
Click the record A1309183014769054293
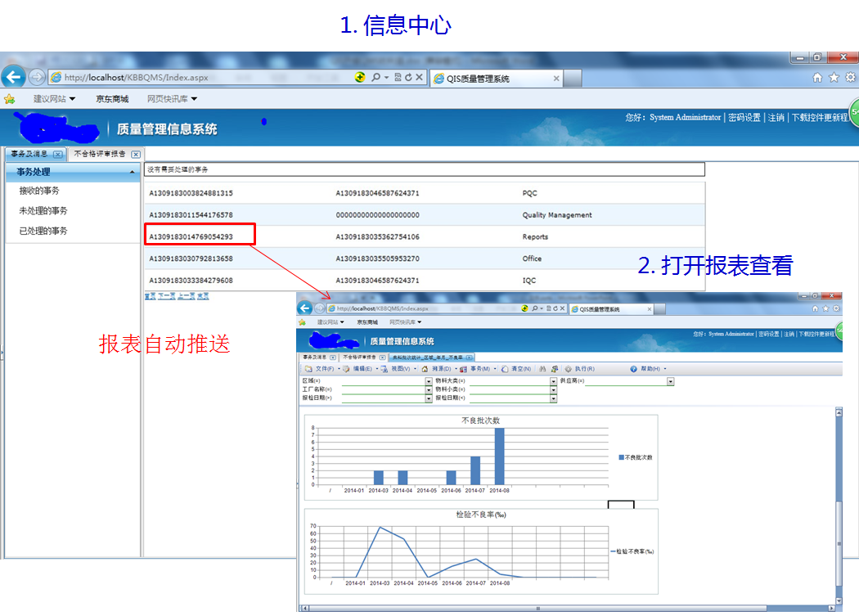(x=191, y=237)
